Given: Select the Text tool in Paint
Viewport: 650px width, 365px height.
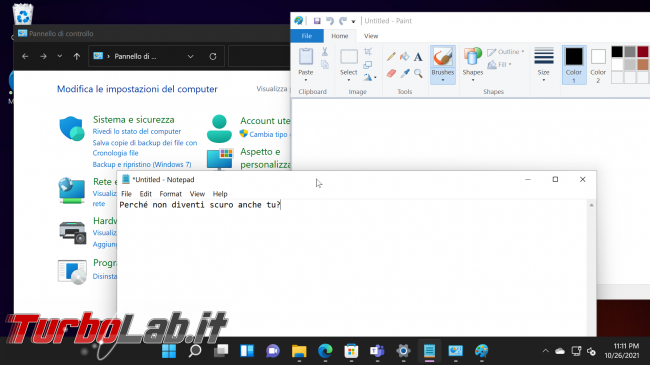Looking at the screenshot, I should (x=418, y=57).
